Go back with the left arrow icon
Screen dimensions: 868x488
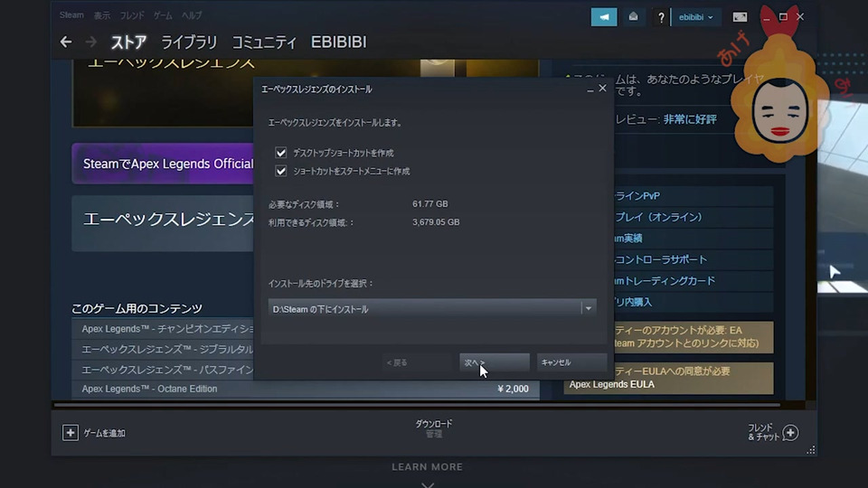[x=66, y=42]
